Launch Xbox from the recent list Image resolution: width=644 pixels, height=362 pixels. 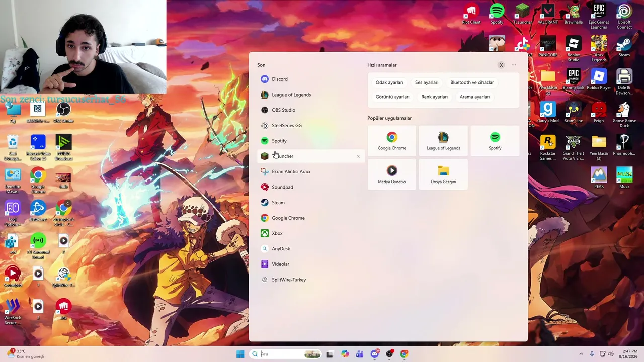tap(310, 233)
